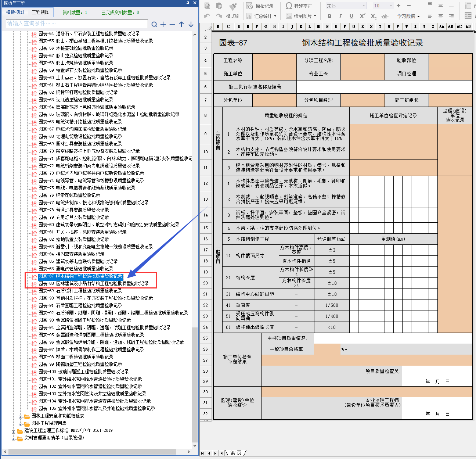
Task: Click the copy icon in toolbar
Action: coord(208,6)
